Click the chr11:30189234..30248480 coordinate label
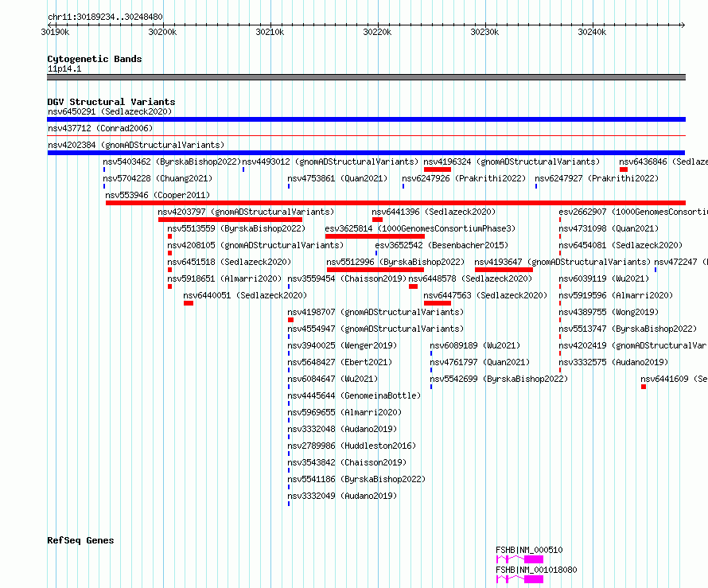 [x=105, y=18]
